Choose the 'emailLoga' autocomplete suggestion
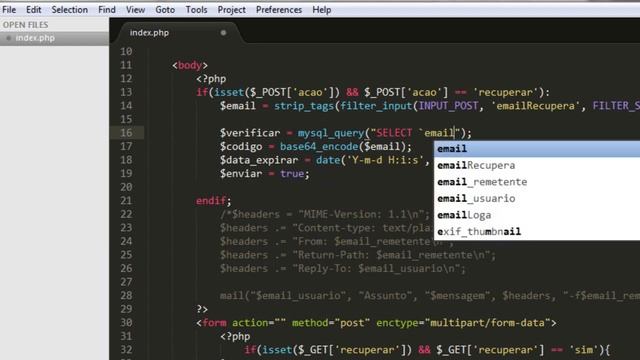 click(x=537, y=215)
